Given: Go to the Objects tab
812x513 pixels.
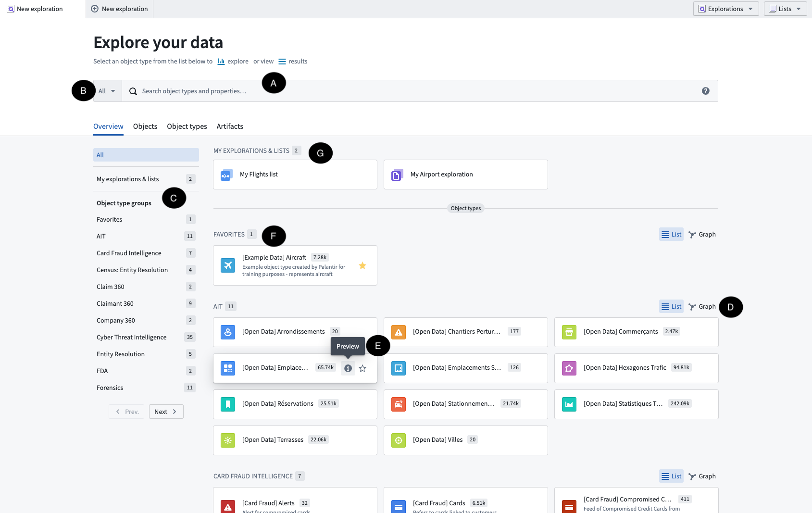Looking at the screenshot, I should point(145,126).
